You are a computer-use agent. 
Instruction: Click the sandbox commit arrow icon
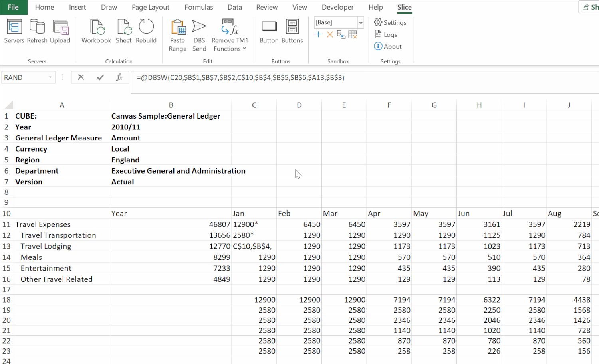[x=341, y=34]
